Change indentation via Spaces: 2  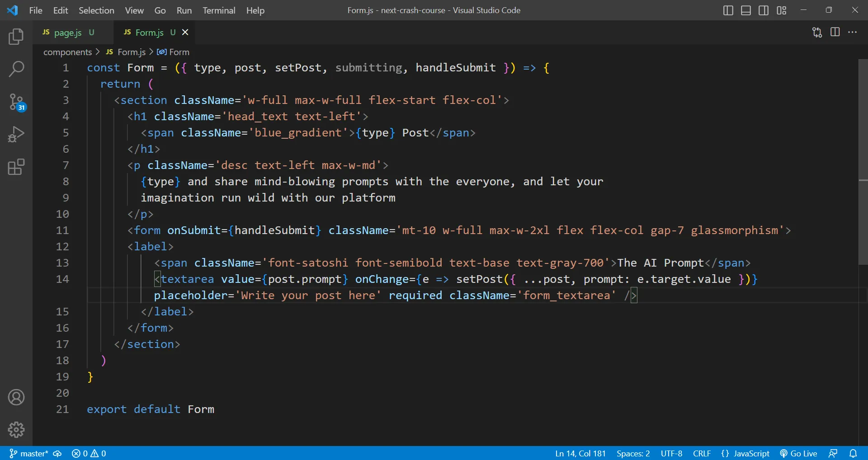[x=633, y=453]
